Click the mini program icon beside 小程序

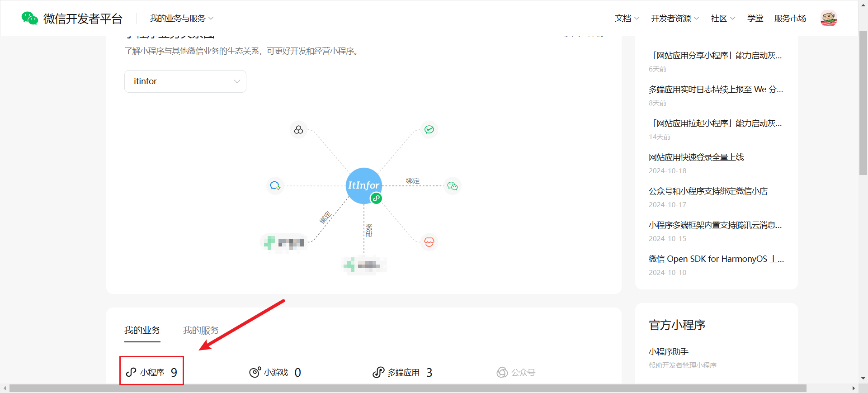click(131, 372)
